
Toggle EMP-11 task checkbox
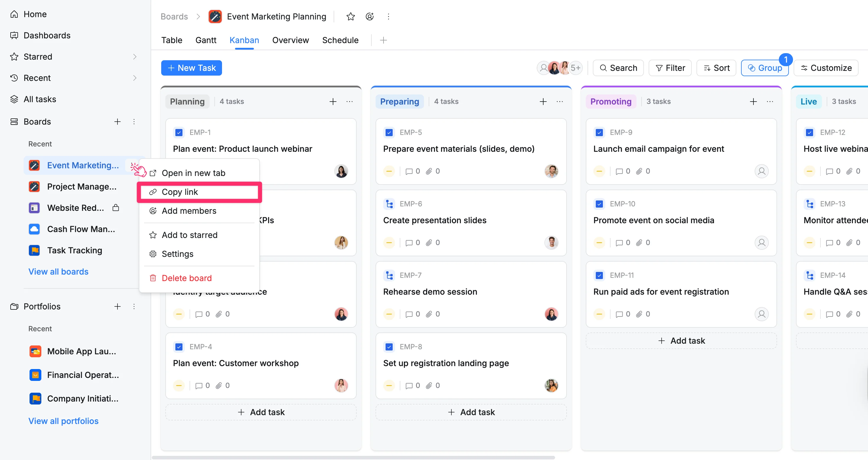(x=599, y=275)
